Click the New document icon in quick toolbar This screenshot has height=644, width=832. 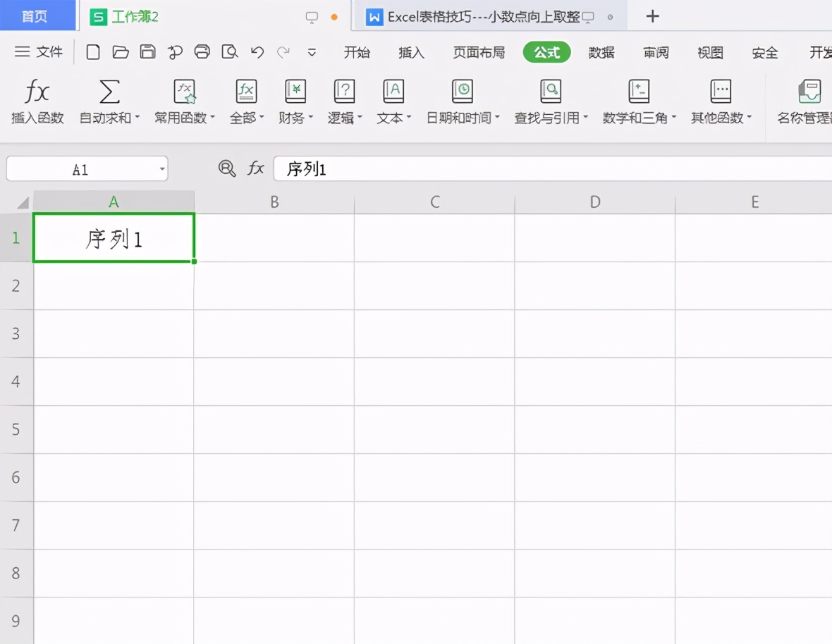(x=93, y=52)
